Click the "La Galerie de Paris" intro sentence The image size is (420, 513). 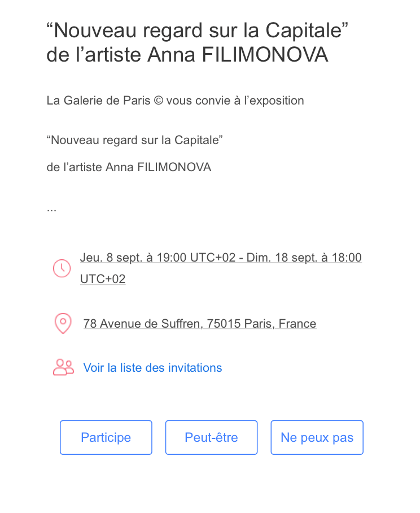click(x=175, y=101)
